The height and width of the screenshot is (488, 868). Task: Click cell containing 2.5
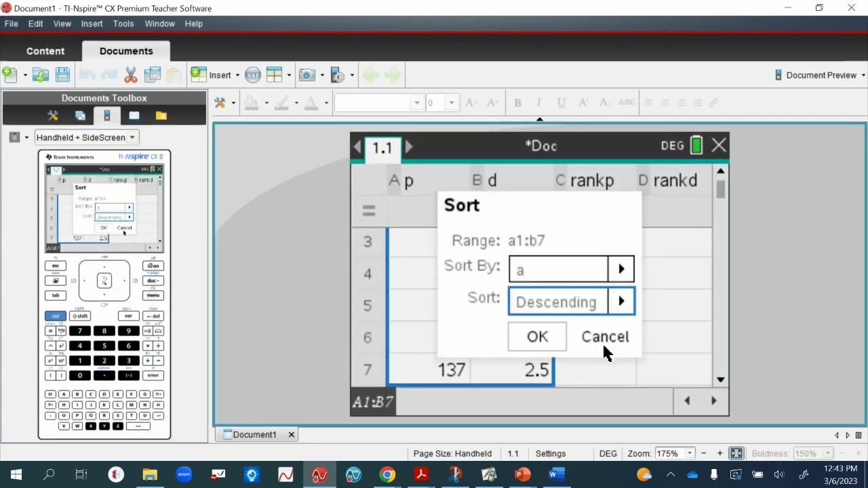513,370
